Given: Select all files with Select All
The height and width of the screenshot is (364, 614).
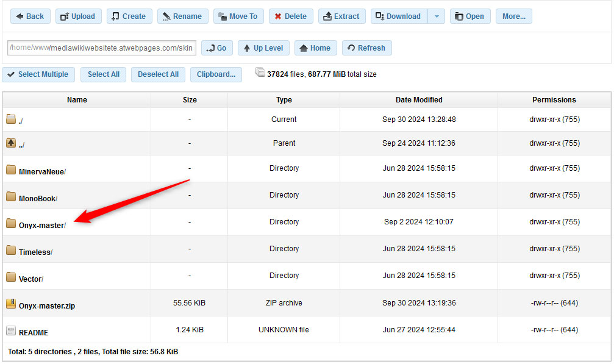Looking at the screenshot, I should pyautogui.click(x=103, y=74).
